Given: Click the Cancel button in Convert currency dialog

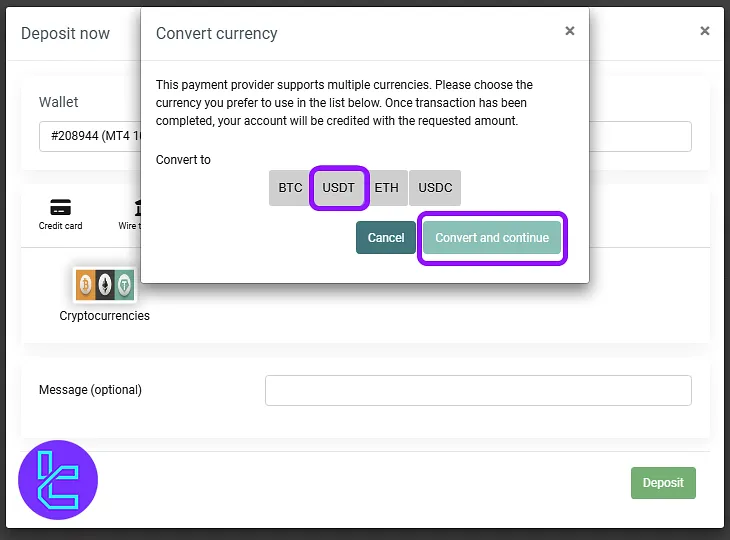Looking at the screenshot, I should 385,237.
